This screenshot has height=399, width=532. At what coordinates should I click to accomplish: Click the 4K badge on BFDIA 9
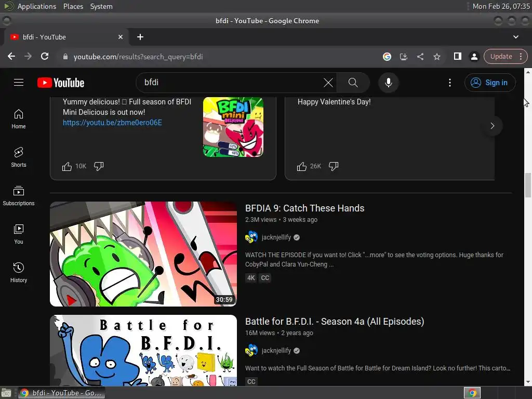point(251,278)
